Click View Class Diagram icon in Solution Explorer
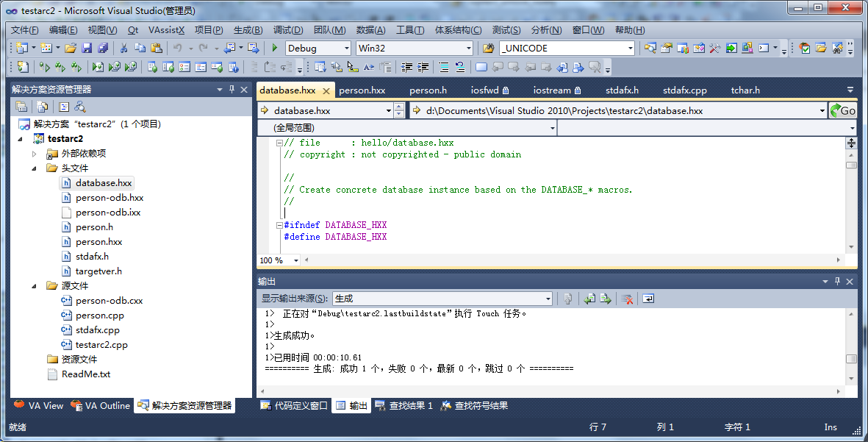 pyautogui.click(x=80, y=107)
